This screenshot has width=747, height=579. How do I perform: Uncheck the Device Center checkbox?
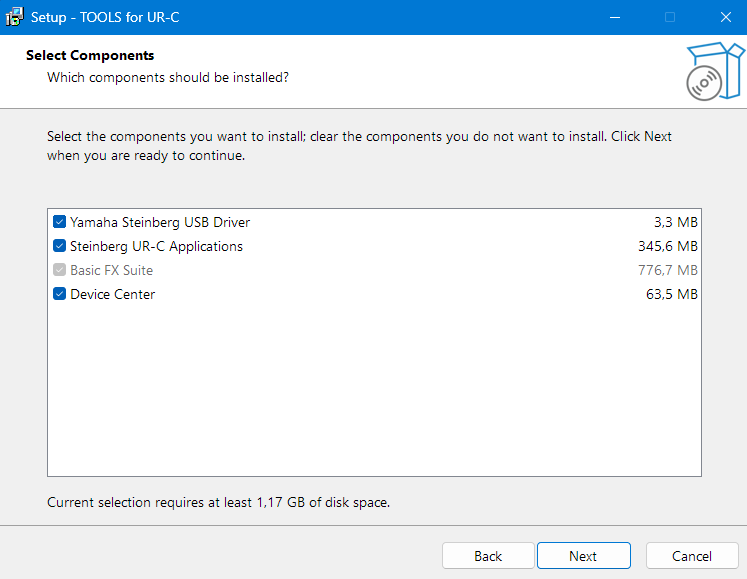point(60,294)
